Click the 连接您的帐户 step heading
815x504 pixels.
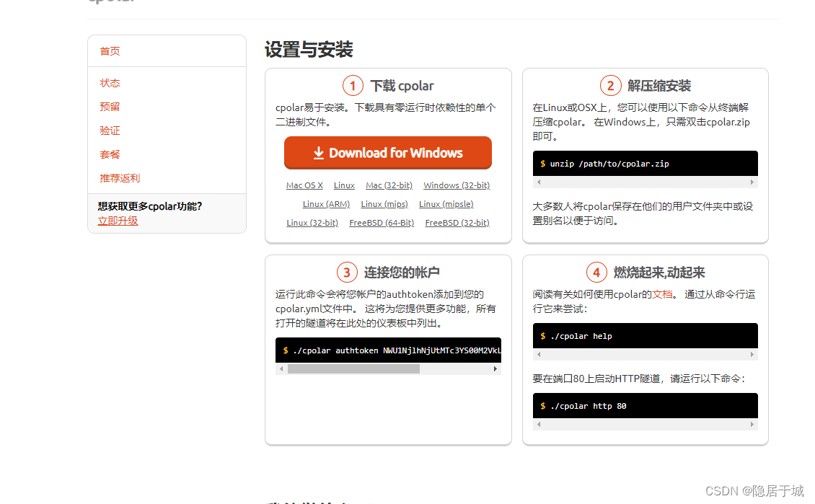[402, 273]
